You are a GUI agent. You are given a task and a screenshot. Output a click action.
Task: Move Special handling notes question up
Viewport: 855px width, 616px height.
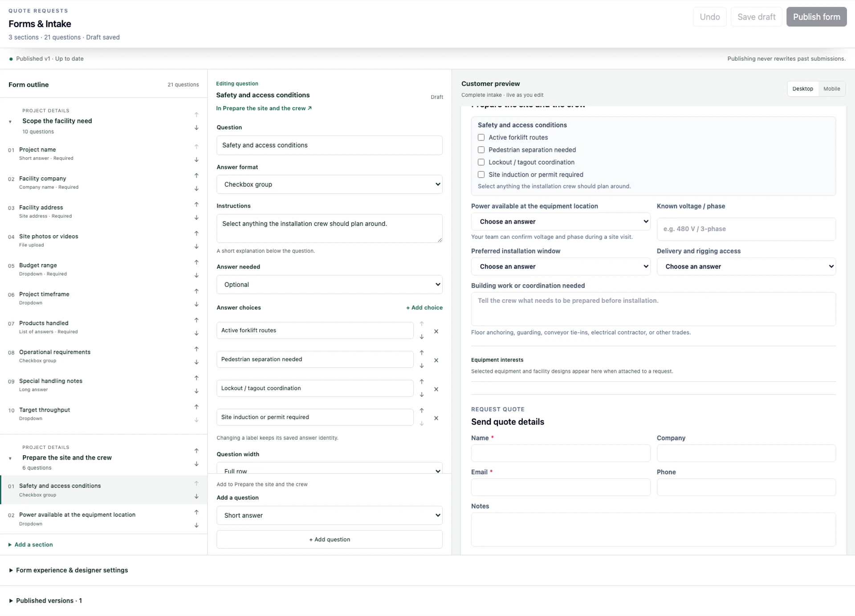[x=196, y=378]
